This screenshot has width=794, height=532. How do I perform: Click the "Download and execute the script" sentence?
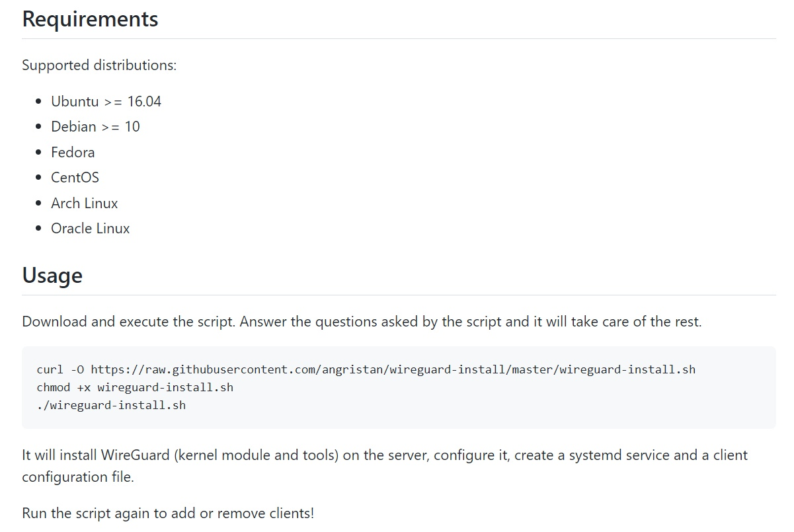pos(130,322)
